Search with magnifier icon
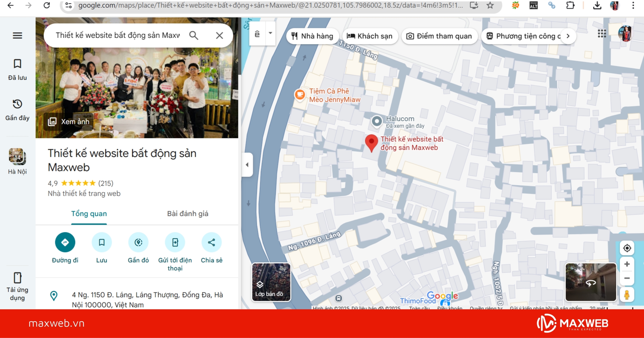The height and width of the screenshot is (338, 644). (x=194, y=35)
